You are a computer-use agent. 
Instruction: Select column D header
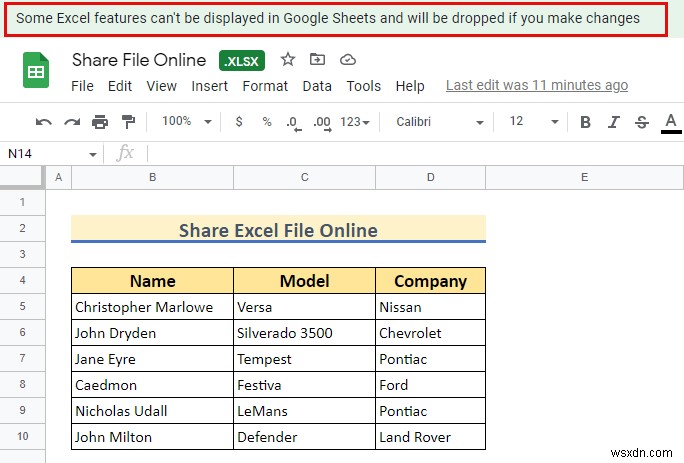pyautogui.click(x=430, y=177)
